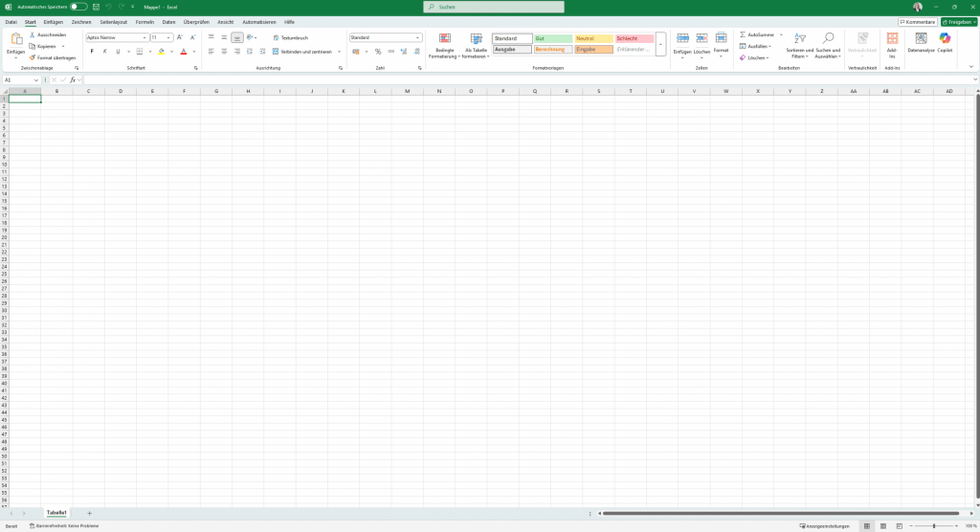Click the horizontal scrollbar

pyautogui.click(x=781, y=513)
